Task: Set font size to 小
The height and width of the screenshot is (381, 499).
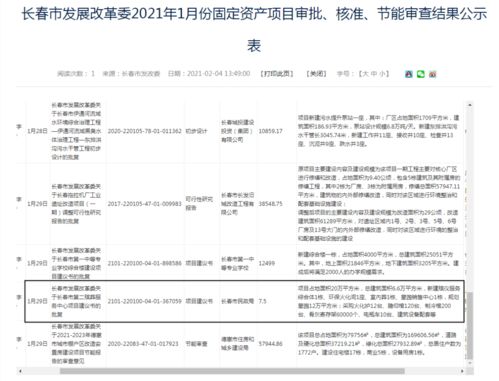Action: pyautogui.click(x=382, y=74)
